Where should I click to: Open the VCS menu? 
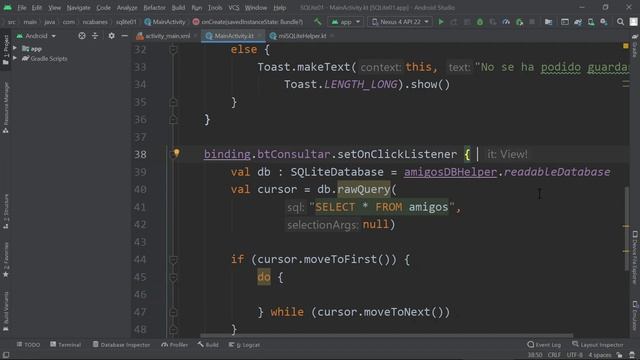click(234, 8)
